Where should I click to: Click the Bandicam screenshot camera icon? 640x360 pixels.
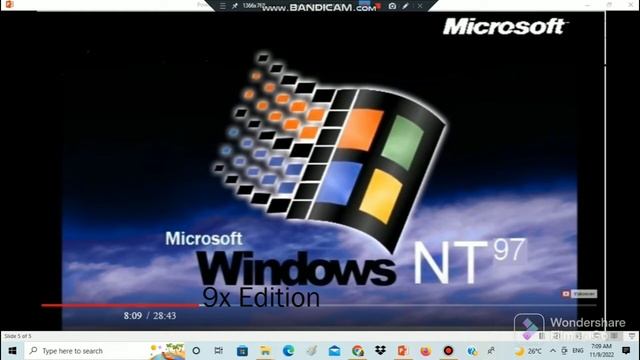(392, 6)
